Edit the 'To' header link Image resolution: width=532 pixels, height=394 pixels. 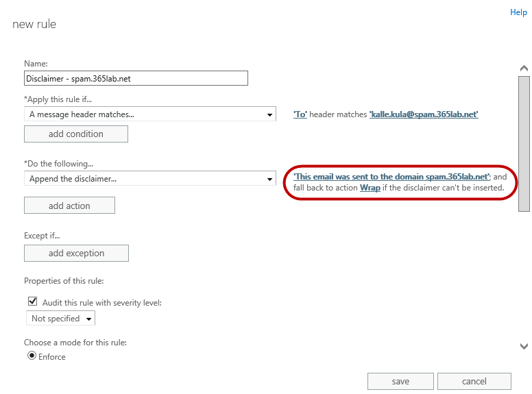point(300,114)
